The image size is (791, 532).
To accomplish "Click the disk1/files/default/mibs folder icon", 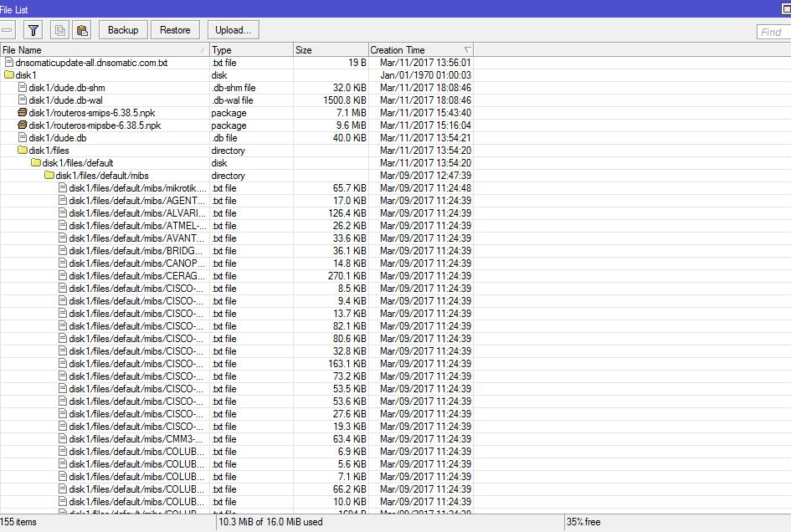I will point(48,175).
